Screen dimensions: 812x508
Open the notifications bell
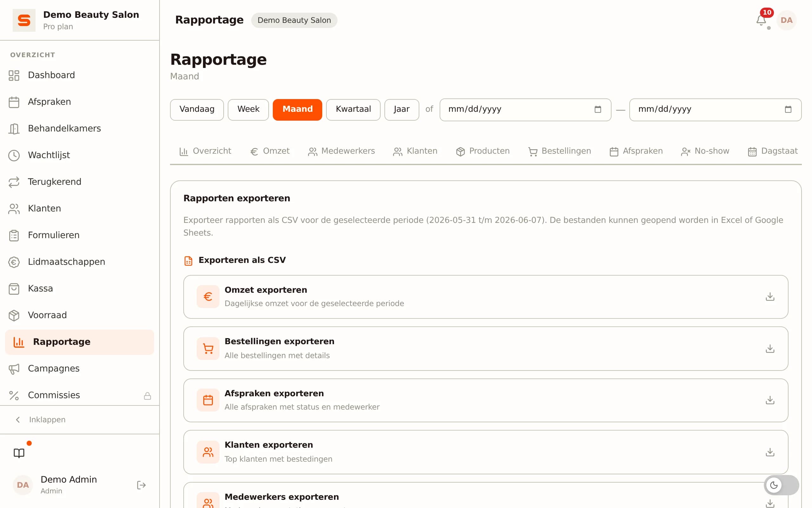tap(761, 20)
